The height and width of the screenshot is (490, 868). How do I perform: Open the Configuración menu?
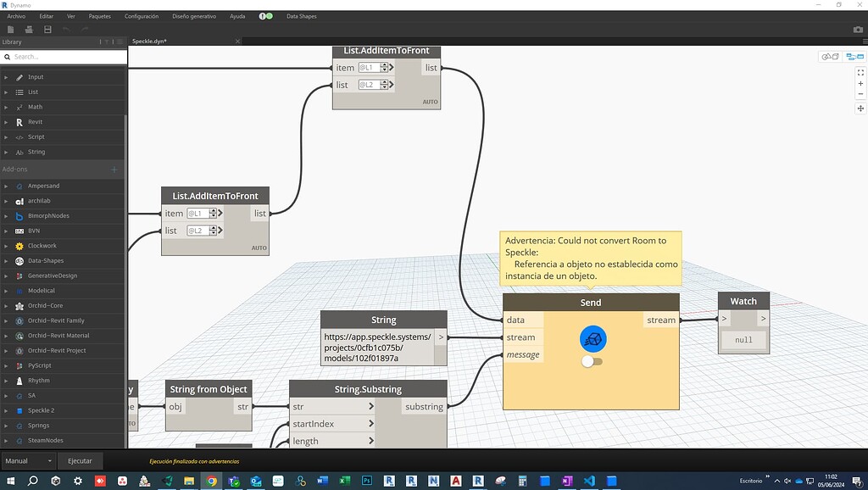click(x=142, y=16)
